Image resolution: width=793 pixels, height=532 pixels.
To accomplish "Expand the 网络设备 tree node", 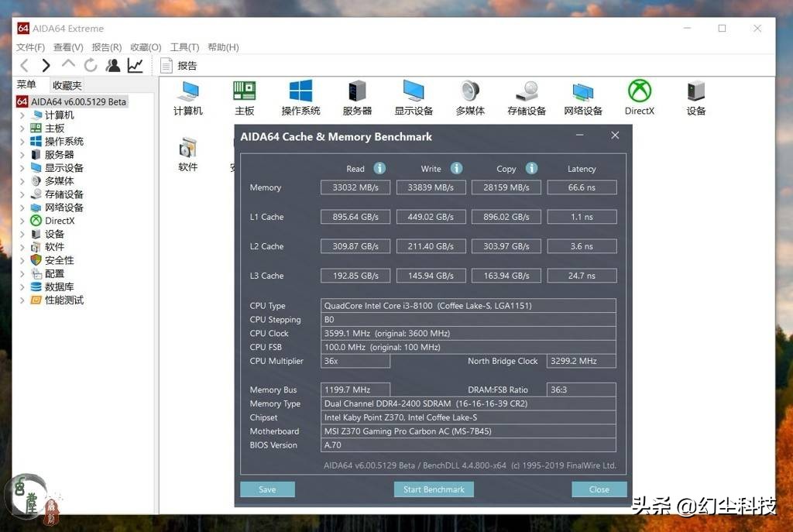I will [x=22, y=208].
